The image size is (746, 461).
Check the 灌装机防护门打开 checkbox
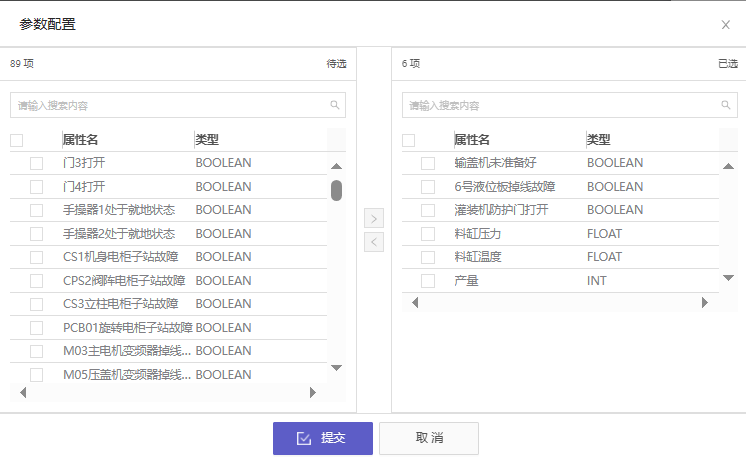[x=428, y=210]
